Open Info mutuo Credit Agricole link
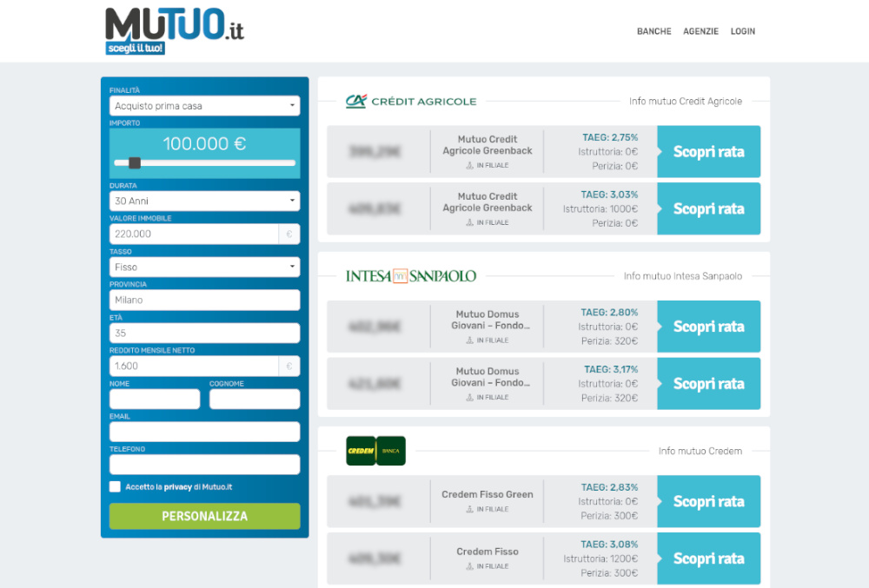 687,101
